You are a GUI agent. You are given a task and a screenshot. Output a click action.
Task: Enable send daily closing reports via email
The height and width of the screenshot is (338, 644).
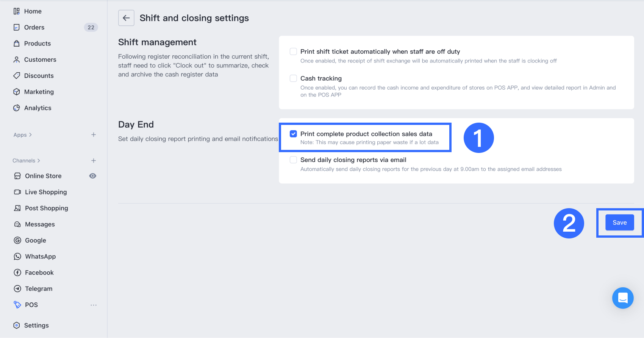[x=293, y=160]
